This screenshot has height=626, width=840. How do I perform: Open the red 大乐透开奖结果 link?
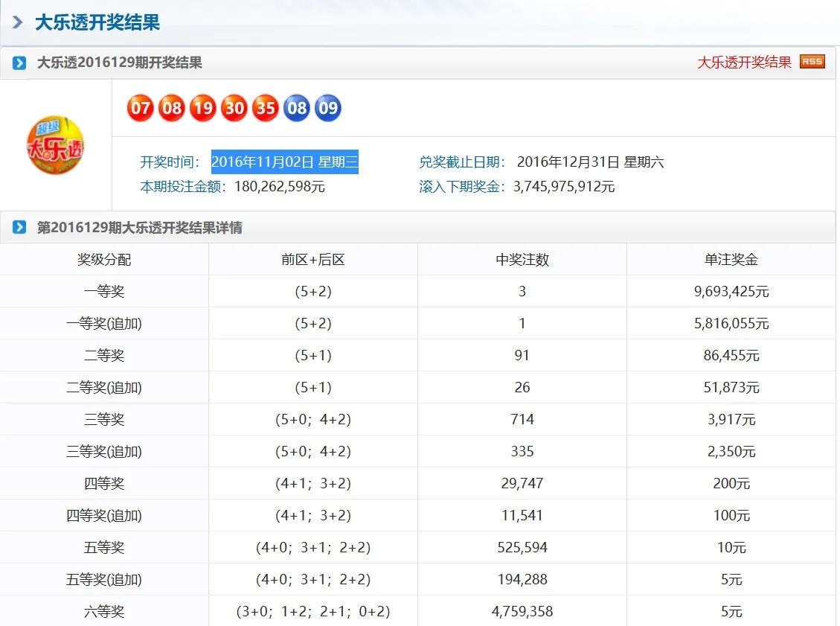pyautogui.click(x=743, y=63)
